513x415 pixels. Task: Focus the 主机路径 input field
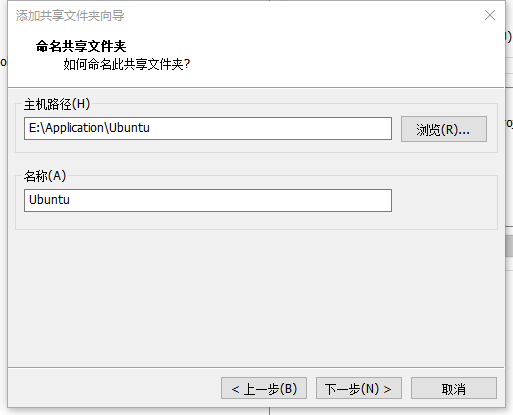(x=208, y=128)
